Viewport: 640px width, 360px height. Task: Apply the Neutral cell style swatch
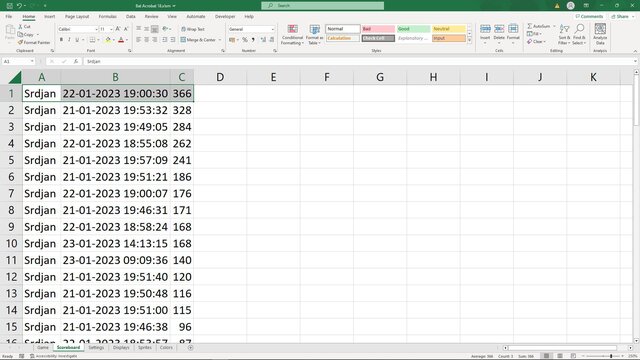[449, 29]
